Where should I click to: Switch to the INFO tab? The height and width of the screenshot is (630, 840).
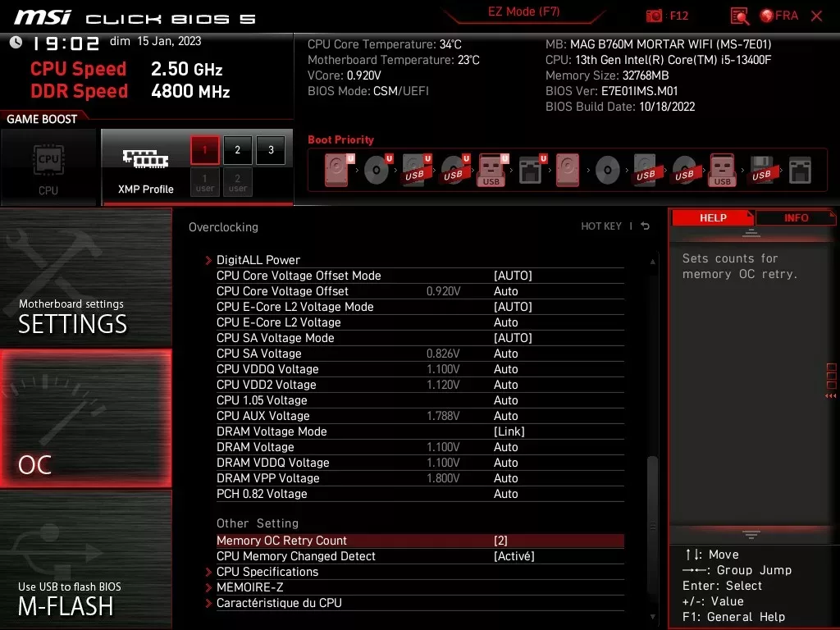tap(795, 217)
